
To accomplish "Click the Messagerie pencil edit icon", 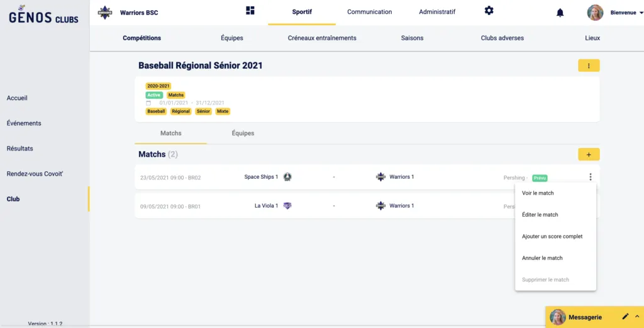I will point(625,317).
